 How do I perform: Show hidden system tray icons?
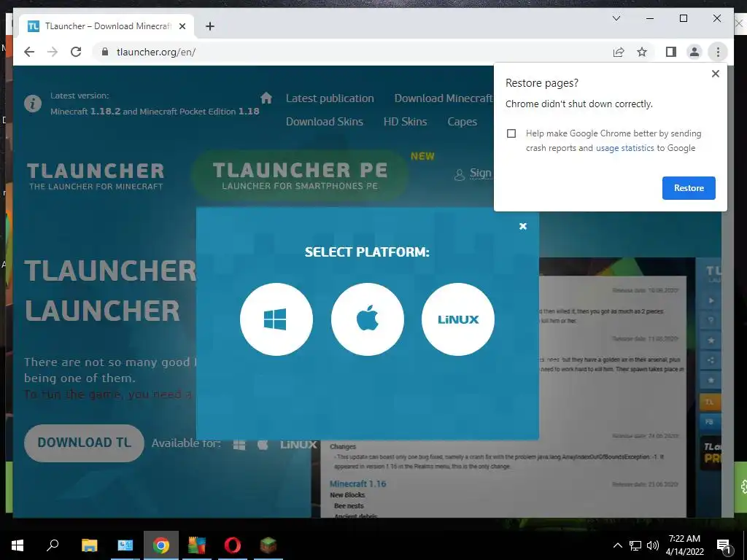point(617,545)
